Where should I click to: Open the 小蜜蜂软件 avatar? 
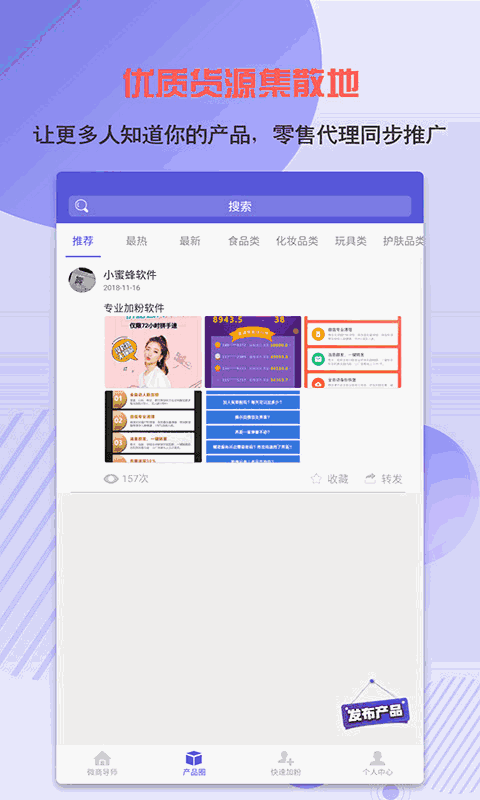pos(82,280)
